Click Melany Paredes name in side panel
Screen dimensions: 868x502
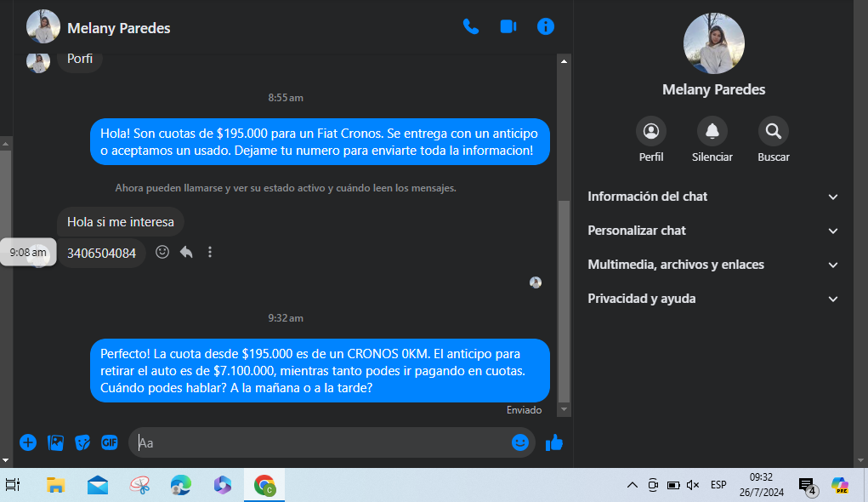(713, 89)
